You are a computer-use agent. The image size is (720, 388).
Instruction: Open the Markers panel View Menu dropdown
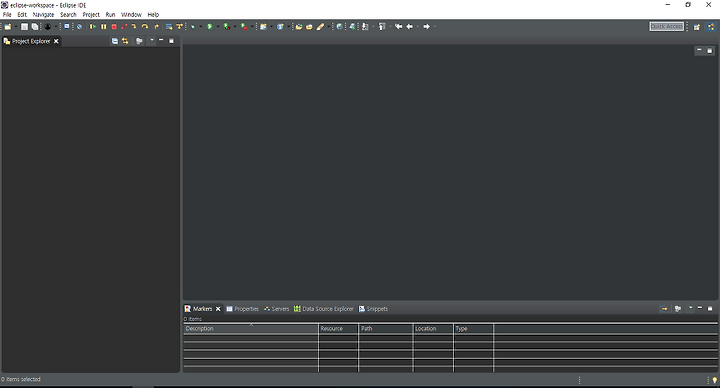[x=691, y=308]
